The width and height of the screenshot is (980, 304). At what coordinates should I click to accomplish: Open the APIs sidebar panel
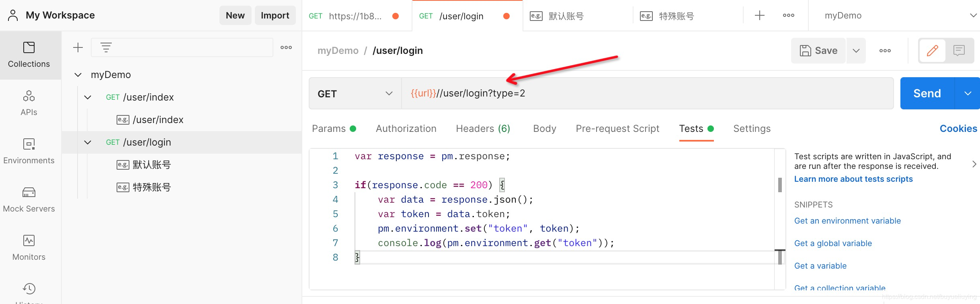click(29, 103)
